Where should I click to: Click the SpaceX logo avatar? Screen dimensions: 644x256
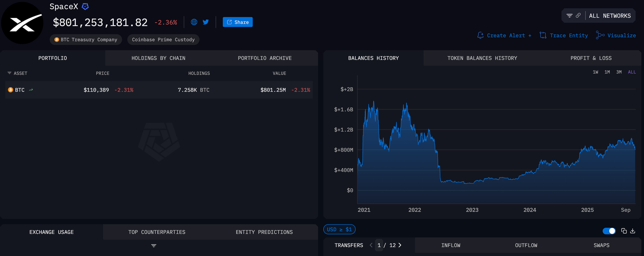(x=22, y=23)
